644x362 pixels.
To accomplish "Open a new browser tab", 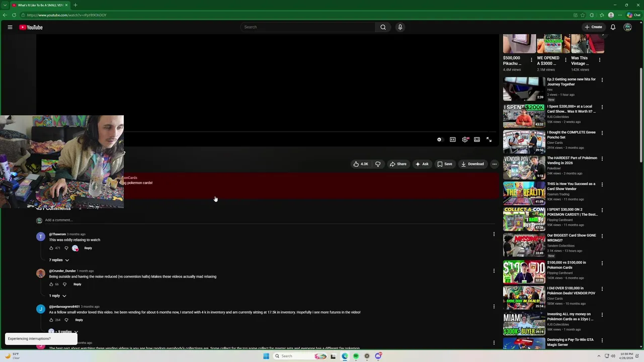I will tap(75, 5).
